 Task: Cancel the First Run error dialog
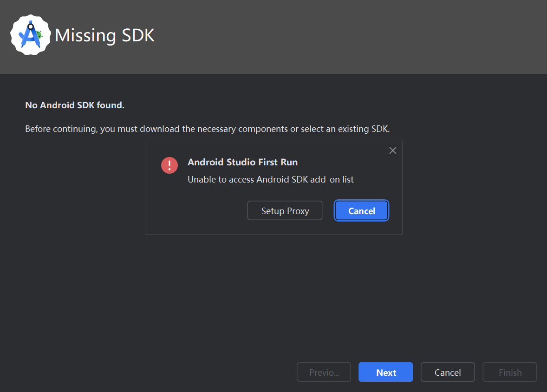(361, 210)
